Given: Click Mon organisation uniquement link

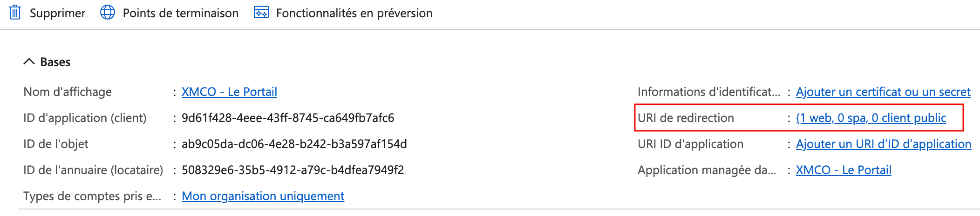Looking at the screenshot, I should tap(263, 196).
